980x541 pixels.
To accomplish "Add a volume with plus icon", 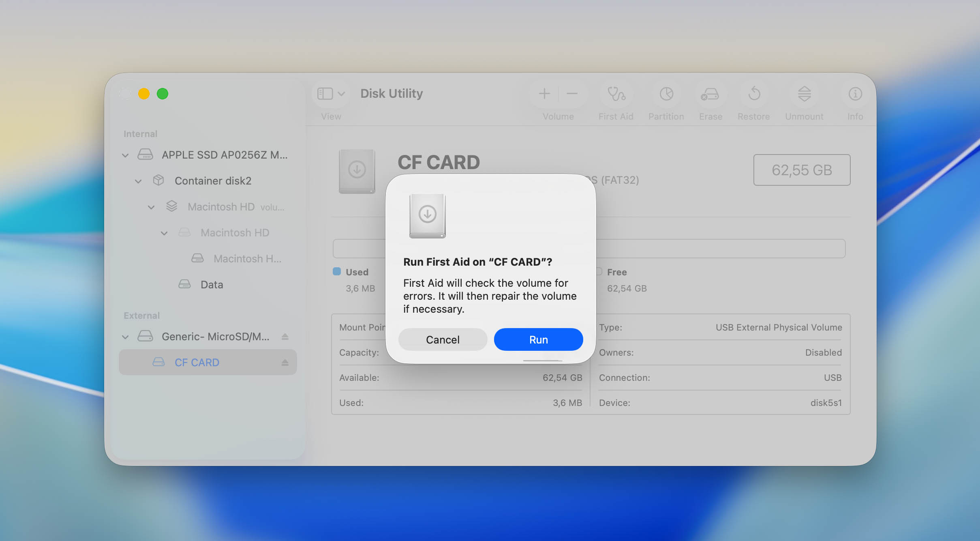I will pyautogui.click(x=544, y=94).
